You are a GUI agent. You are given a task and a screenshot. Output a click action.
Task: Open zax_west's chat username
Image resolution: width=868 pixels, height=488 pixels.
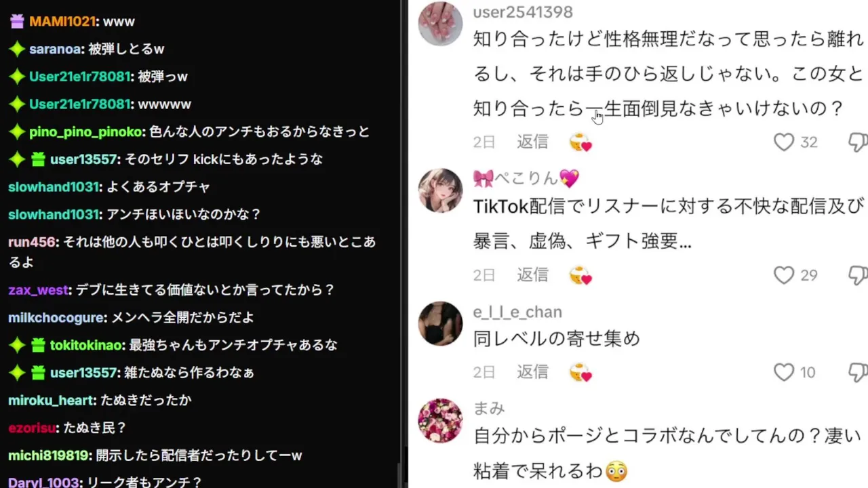38,290
